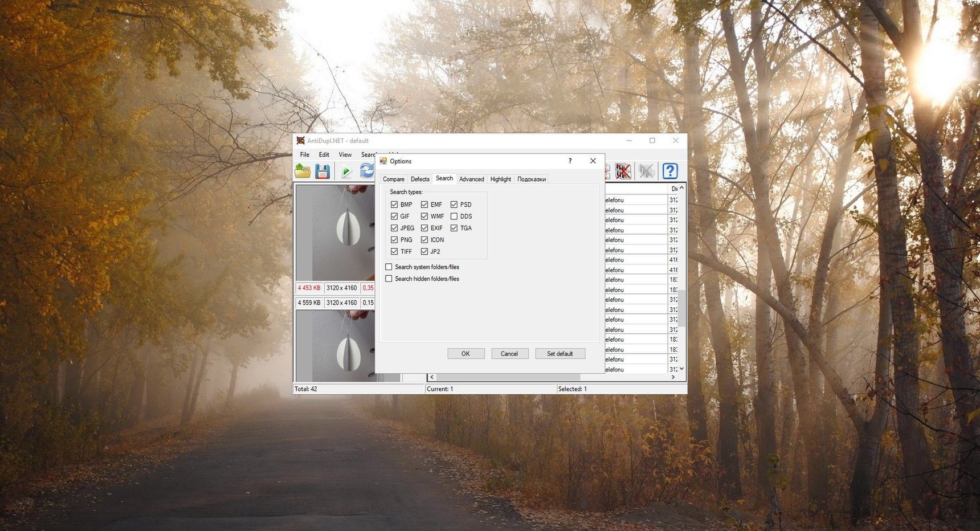
Task: Click Selected: 1 in status bar
Action: tap(573, 389)
